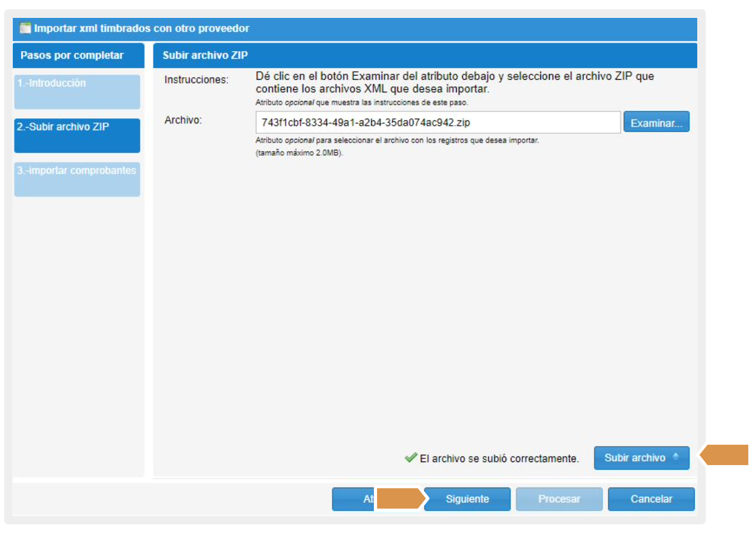
Task: Click the tamaño máximo 2.0MB hint
Action: [299, 153]
